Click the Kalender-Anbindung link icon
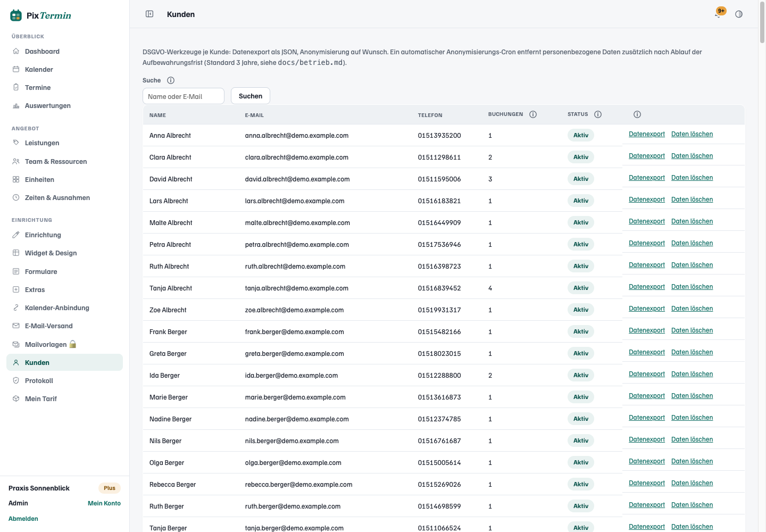This screenshot has height=532, width=766. 16,307
